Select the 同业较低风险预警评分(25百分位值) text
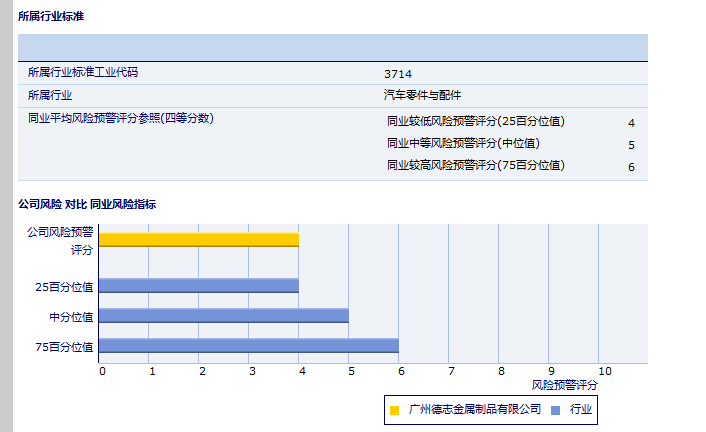This screenshot has width=706, height=432. pos(475,121)
